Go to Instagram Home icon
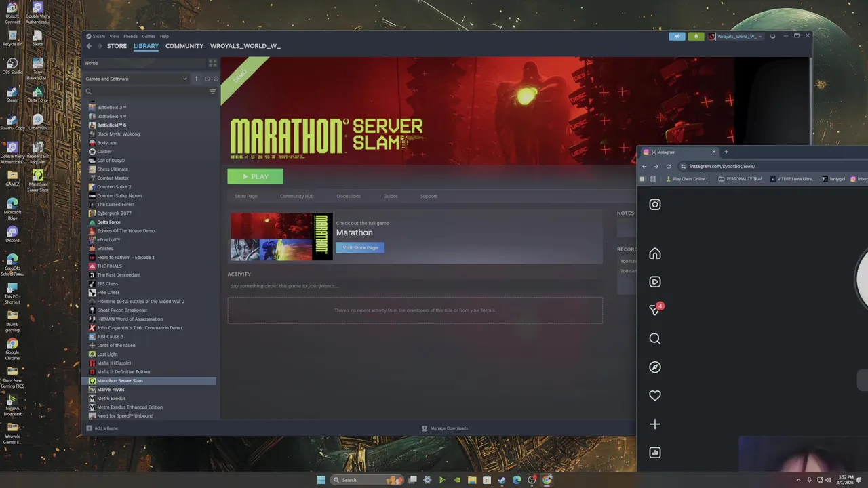868x488 pixels. tap(655, 253)
